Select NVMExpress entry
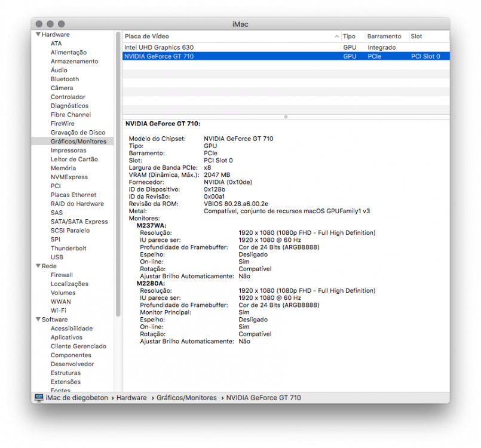The width and height of the screenshot is (481, 448). [69, 177]
